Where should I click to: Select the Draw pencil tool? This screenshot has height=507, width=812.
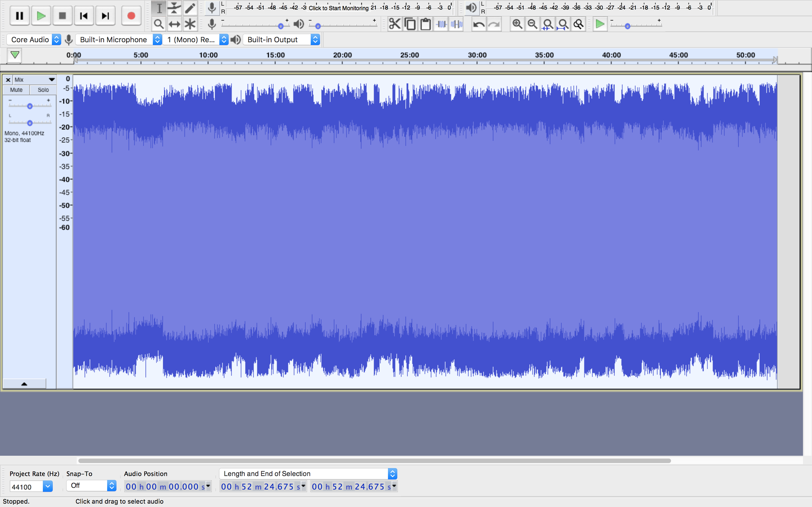pyautogui.click(x=190, y=8)
